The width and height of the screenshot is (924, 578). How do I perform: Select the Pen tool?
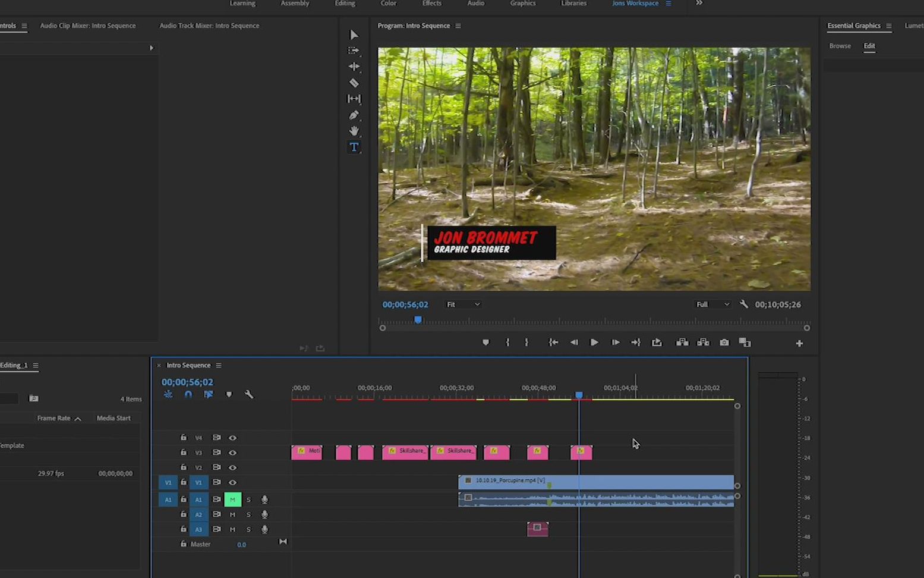354,115
